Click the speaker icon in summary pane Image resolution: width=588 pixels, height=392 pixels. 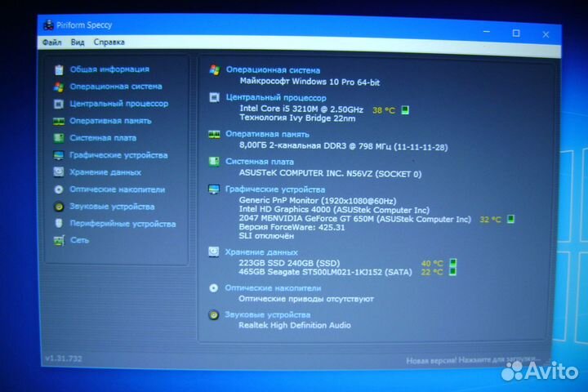click(213, 314)
